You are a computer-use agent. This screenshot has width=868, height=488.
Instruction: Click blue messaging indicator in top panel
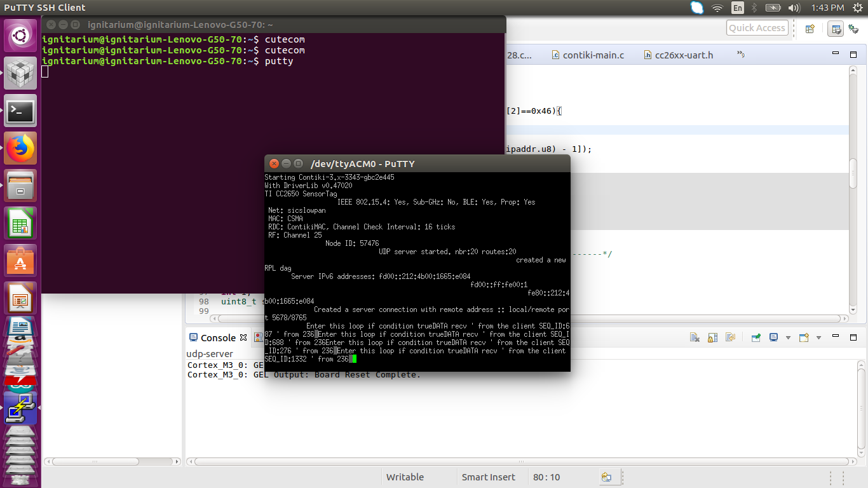click(x=697, y=8)
